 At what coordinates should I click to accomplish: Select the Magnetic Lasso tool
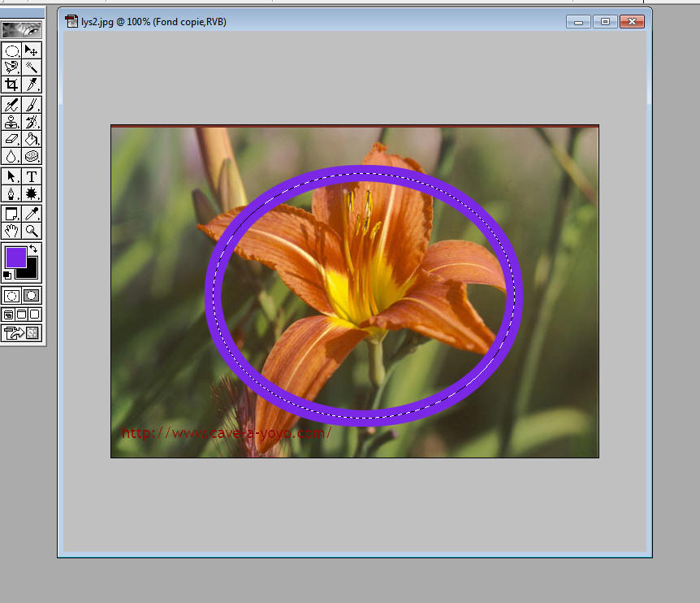coord(11,67)
